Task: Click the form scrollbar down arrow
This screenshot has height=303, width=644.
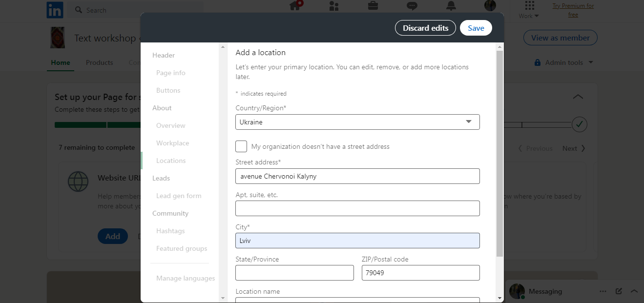Action: [x=499, y=298]
